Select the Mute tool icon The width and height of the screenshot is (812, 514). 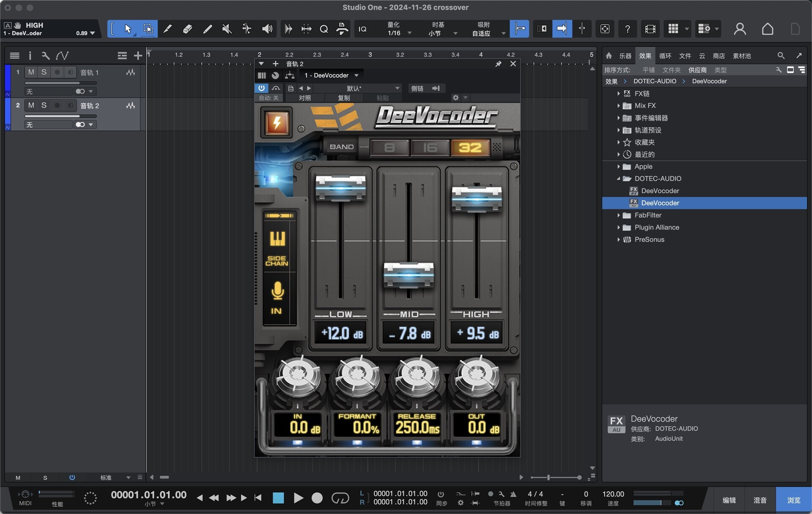(227, 29)
